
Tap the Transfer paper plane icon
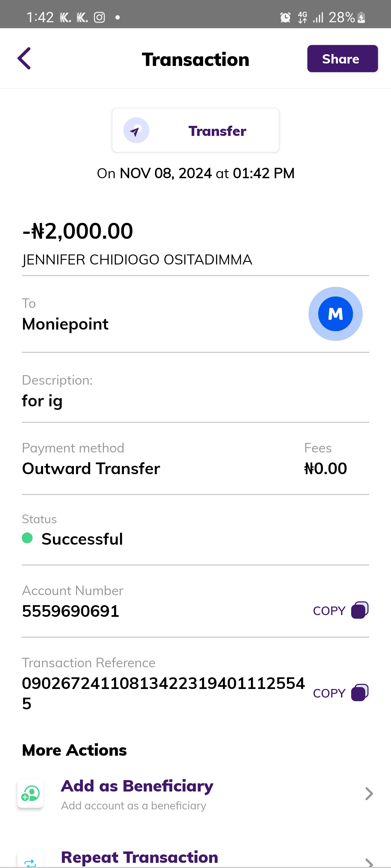coord(136,130)
